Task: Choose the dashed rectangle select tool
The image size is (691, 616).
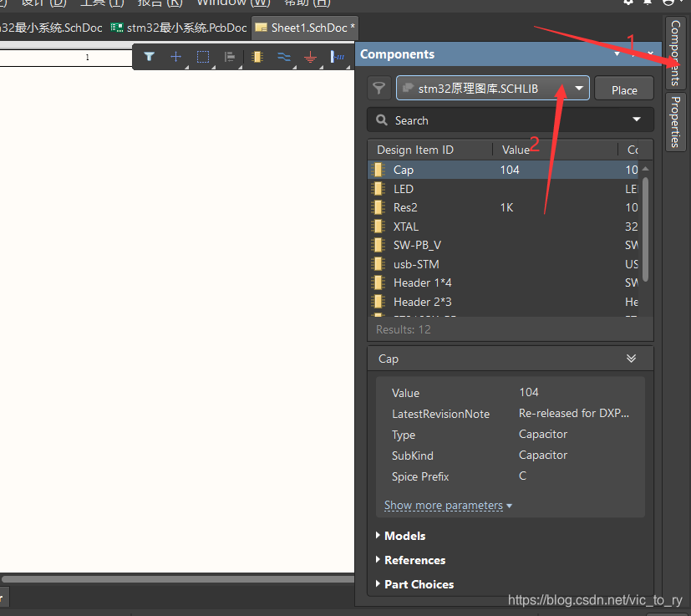Action: point(203,57)
